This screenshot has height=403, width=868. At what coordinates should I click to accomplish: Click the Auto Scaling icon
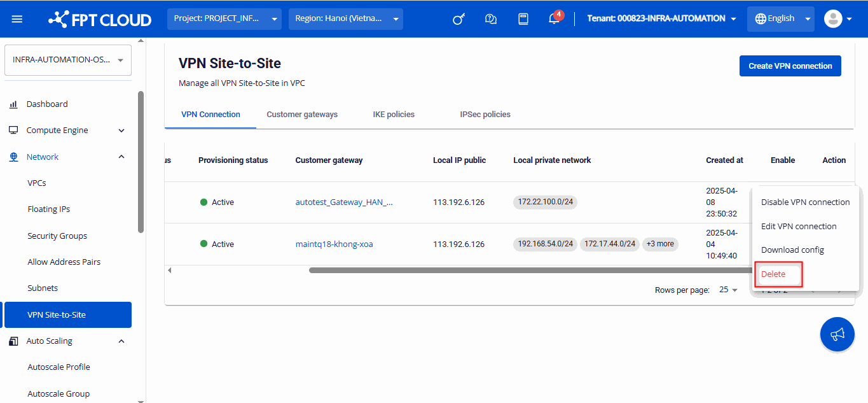[x=13, y=341]
